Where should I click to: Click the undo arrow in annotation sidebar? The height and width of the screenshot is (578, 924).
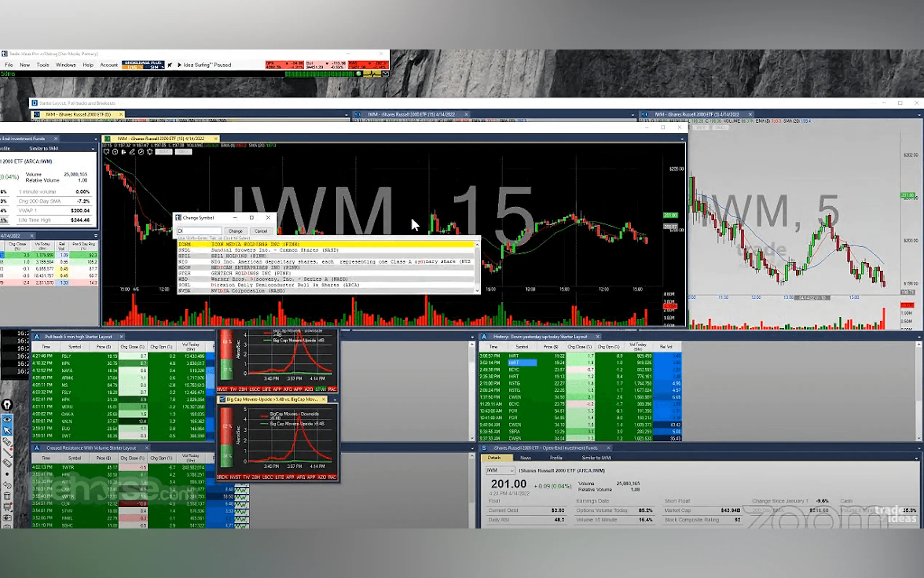point(7,485)
